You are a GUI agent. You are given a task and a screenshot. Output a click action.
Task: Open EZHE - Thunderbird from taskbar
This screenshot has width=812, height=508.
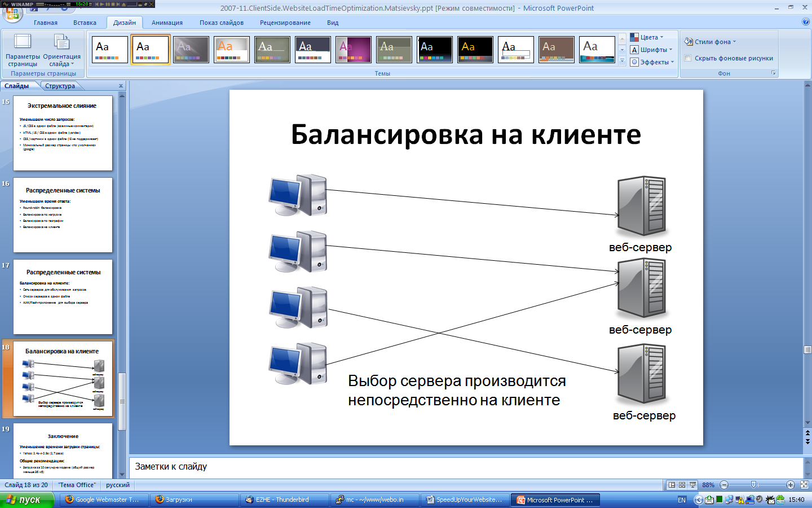click(x=282, y=500)
